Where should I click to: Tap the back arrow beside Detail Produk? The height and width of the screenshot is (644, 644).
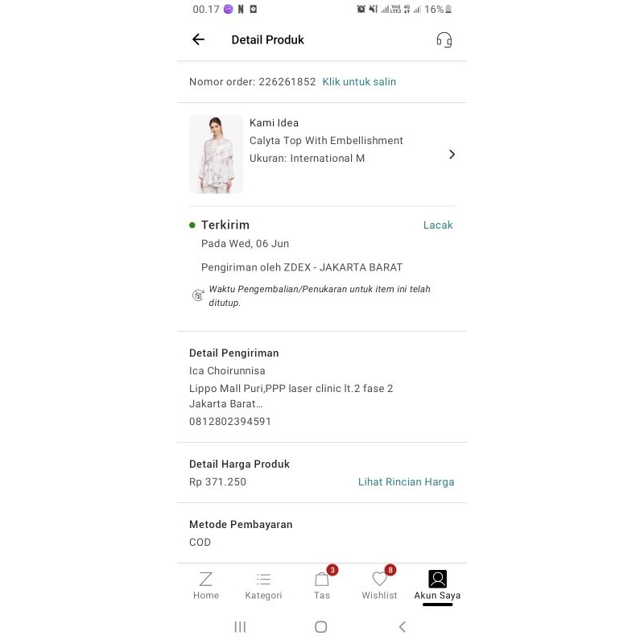click(x=198, y=39)
